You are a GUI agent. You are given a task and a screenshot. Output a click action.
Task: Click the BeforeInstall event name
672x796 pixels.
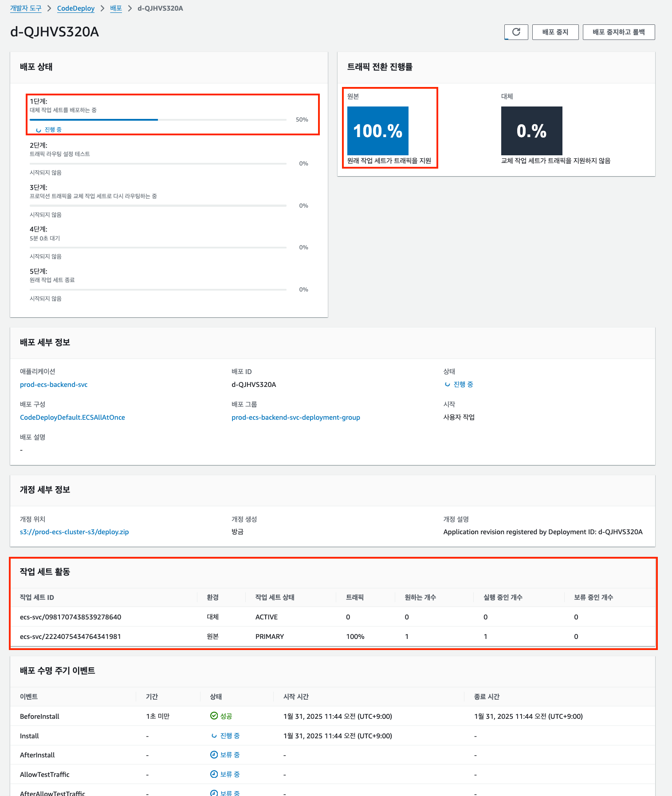click(x=39, y=717)
